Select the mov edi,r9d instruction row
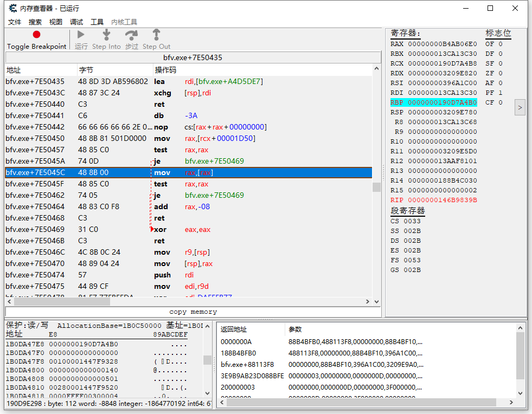The image size is (532, 414). [189, 287]
